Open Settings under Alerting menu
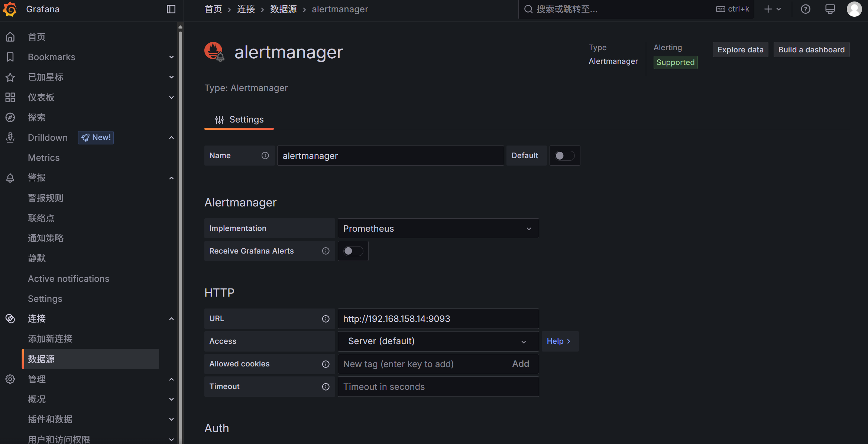 (x=45, y=298)
